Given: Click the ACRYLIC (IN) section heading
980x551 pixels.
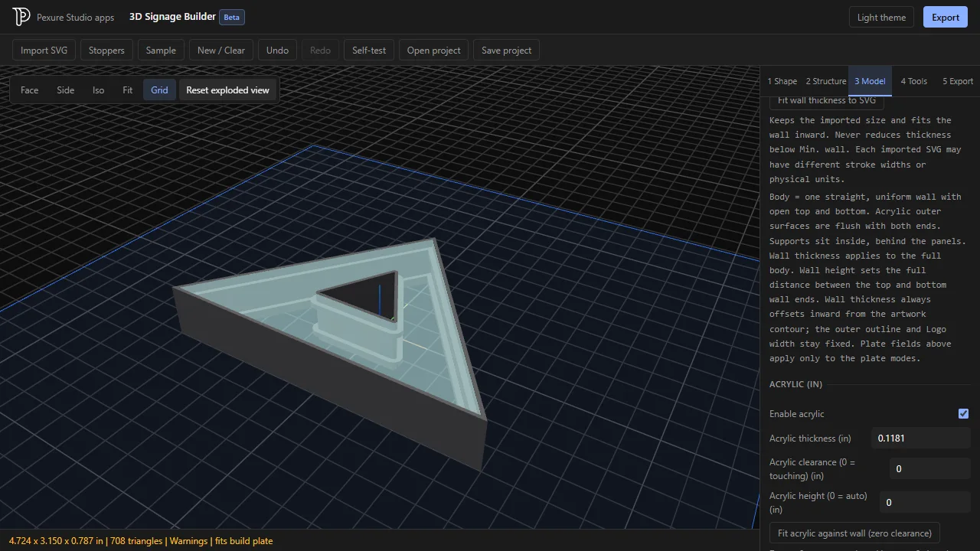Looking at the screenshot, I should point(795,384).
